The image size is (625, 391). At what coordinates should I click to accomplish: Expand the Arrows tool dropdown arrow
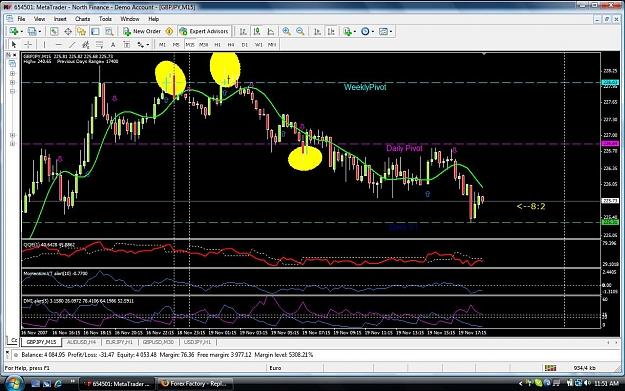point(147,45)
